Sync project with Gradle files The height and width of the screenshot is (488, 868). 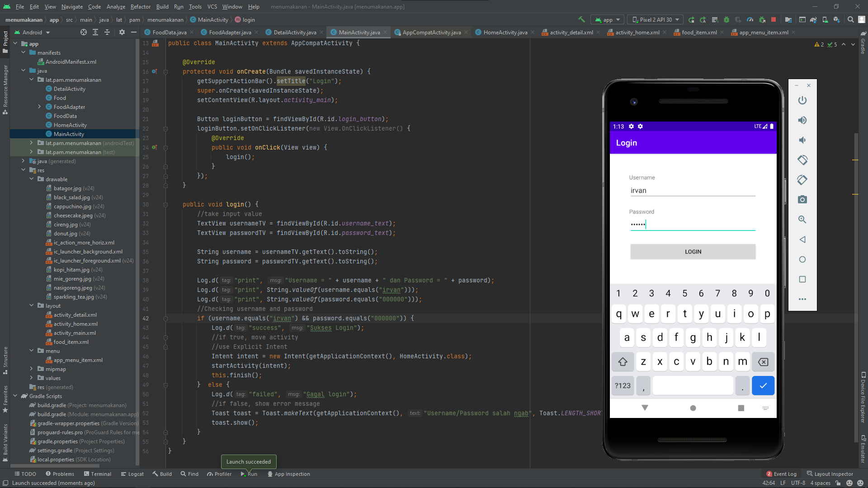pos(814,19)
